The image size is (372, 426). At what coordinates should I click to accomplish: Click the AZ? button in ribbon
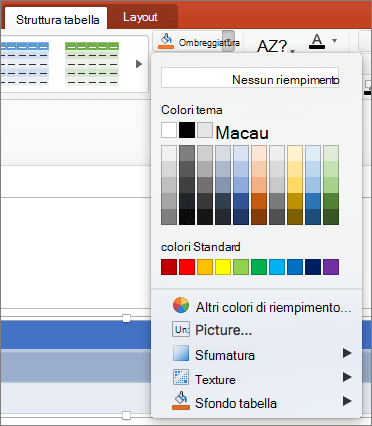tap(272, 46)
